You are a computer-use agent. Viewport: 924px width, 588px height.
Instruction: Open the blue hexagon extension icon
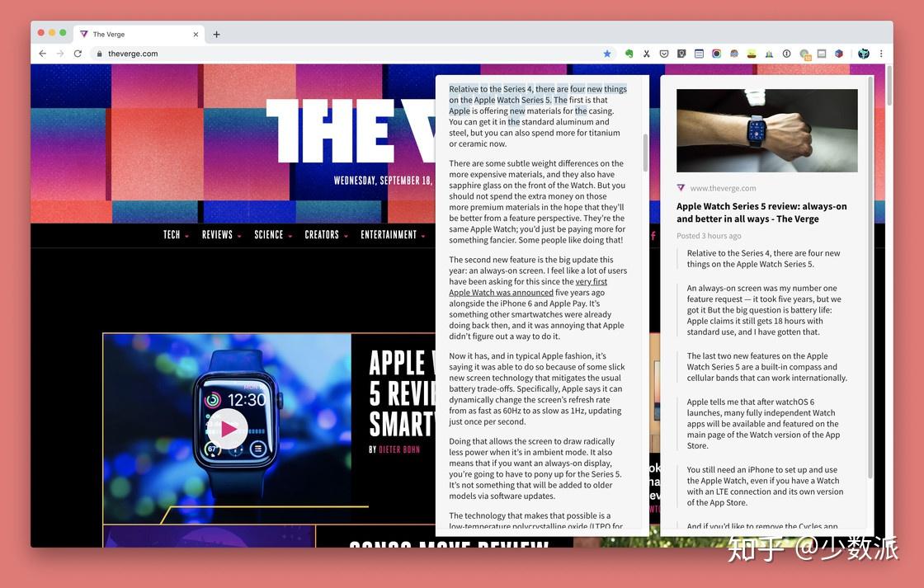click(x=839, y=54)
